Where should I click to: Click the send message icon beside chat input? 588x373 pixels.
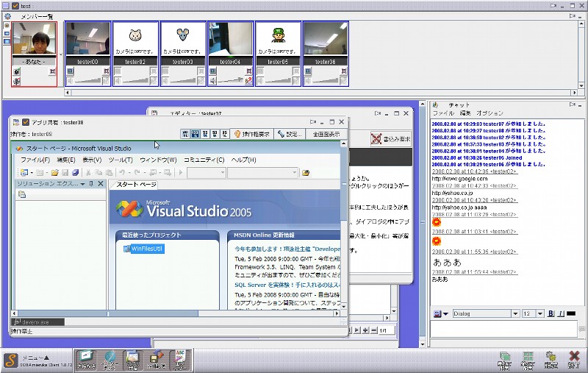[582, 329]
